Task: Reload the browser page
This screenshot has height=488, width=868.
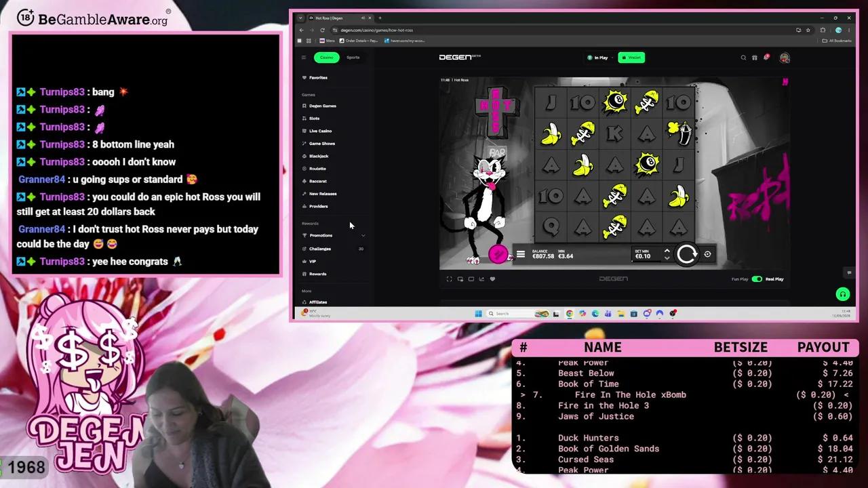Action: [x=322, y=30]
